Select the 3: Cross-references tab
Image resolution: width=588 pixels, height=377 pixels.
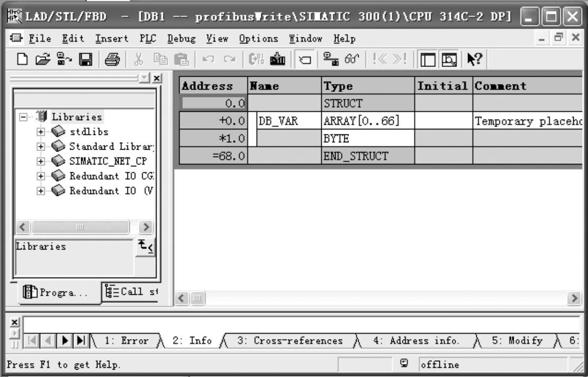click(290, 341)
